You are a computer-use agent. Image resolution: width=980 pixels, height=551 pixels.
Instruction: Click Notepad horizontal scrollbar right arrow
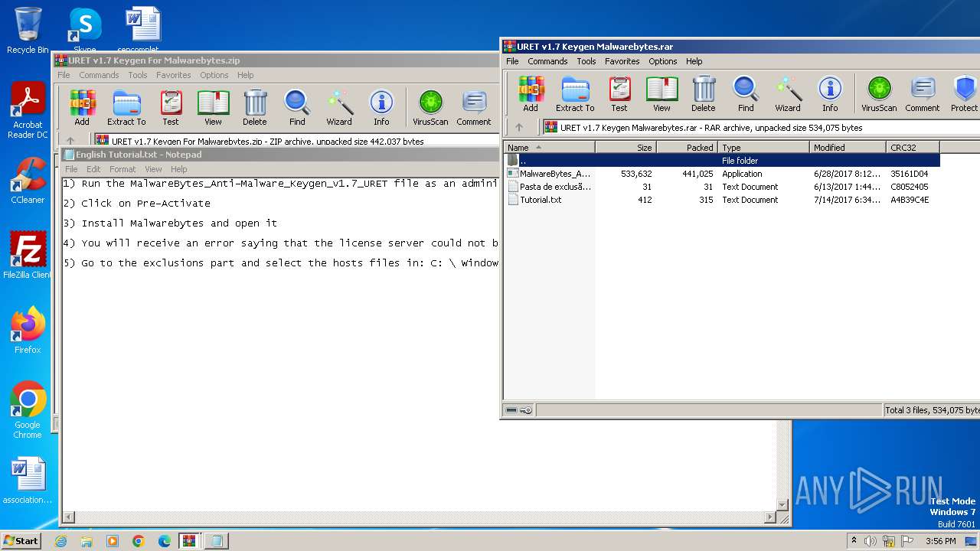click(770, 518)
